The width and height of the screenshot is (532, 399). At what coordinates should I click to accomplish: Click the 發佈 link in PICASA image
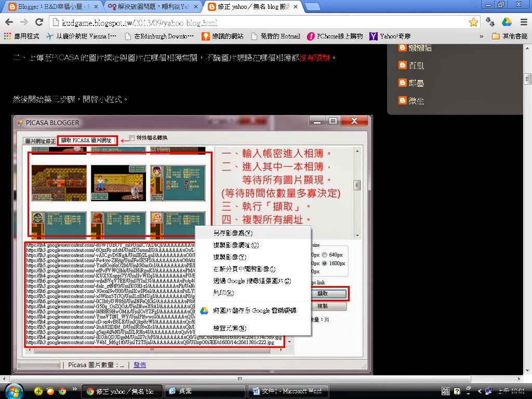[140, 365]
